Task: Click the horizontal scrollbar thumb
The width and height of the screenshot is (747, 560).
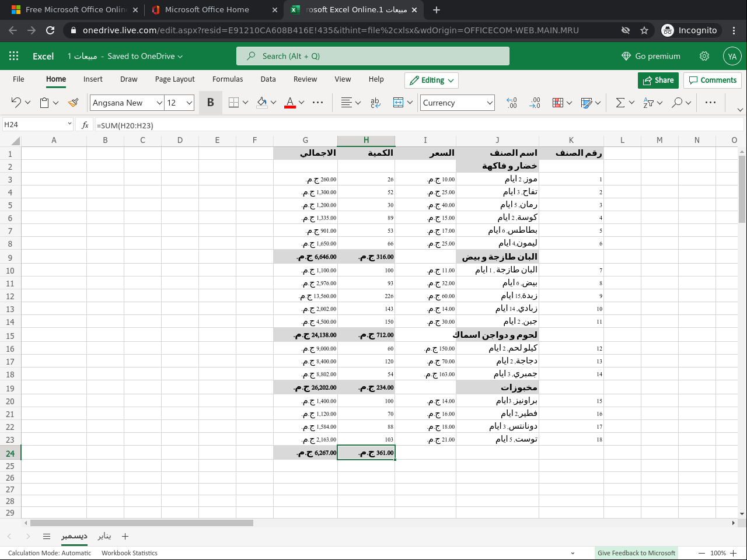Action: click(142, 523)
